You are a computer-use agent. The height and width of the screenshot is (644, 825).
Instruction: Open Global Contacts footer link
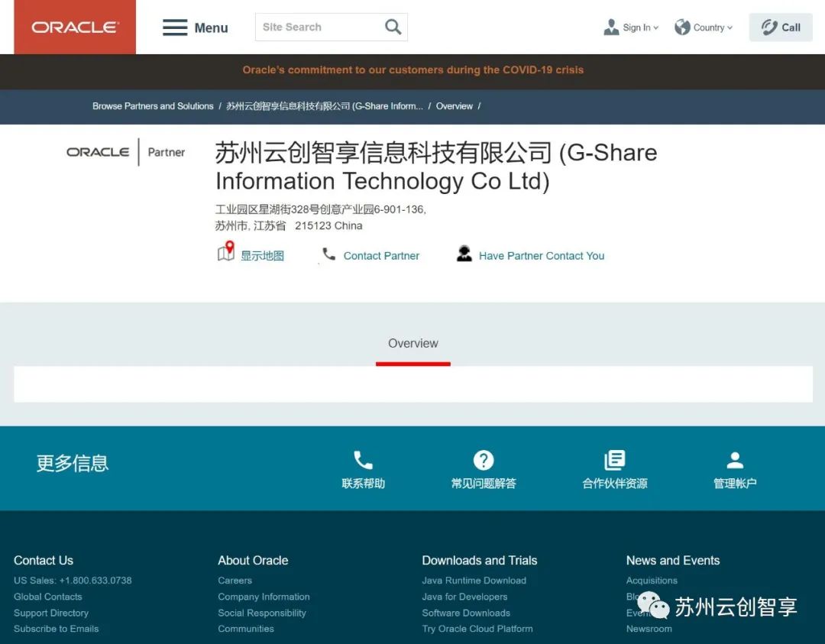click(x=48, y=597)
